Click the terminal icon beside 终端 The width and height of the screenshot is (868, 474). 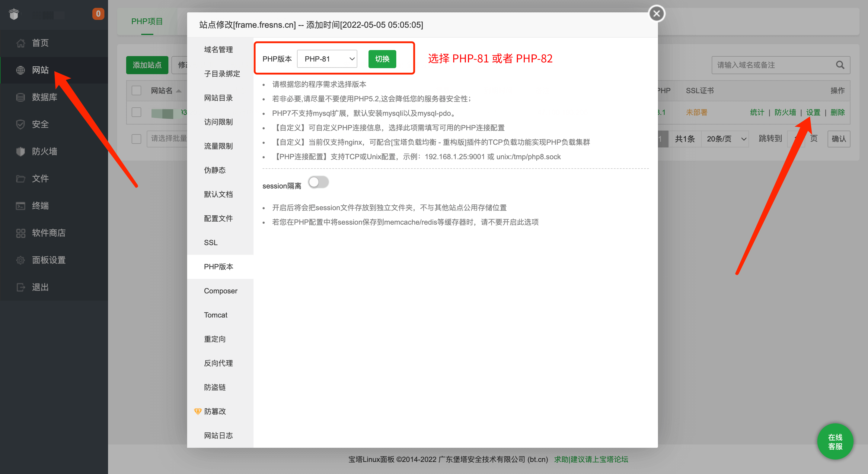coord(21,206)
